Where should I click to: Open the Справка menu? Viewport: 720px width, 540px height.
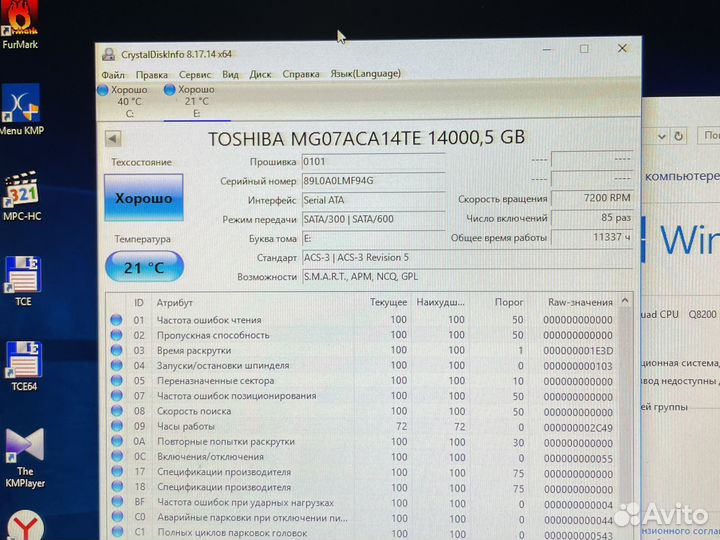pyautogui.click(x=301, y=73)
